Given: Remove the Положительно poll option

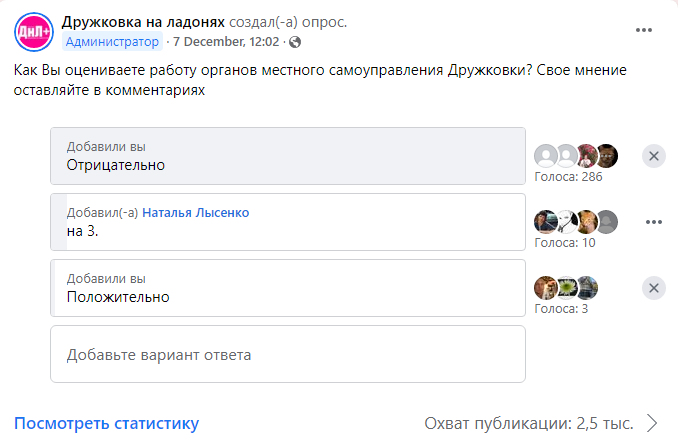Looking at the screenshot, I should point(653,288).
